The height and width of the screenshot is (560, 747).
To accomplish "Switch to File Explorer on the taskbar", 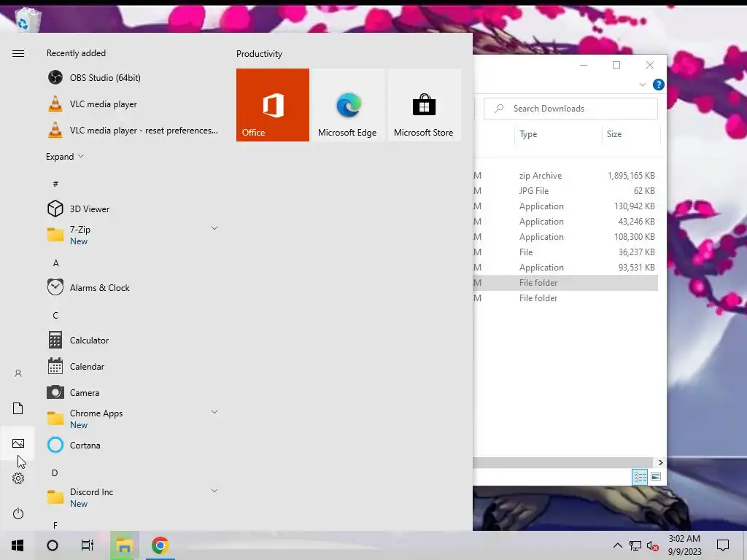I will pyautogui.click(x=124, y=545).
